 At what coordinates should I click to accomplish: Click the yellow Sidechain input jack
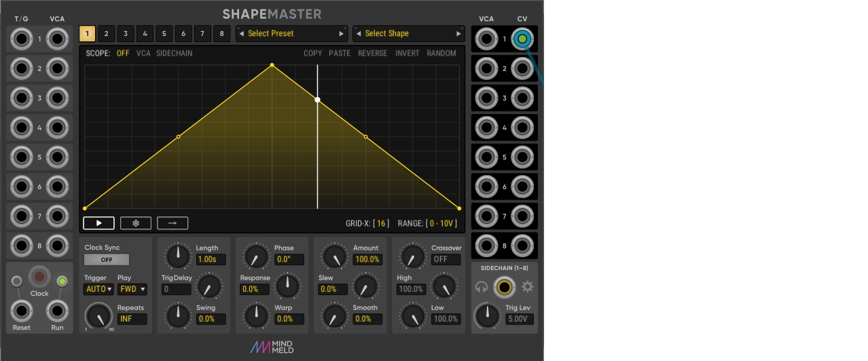pyautogui.click(x=504, y=287)
